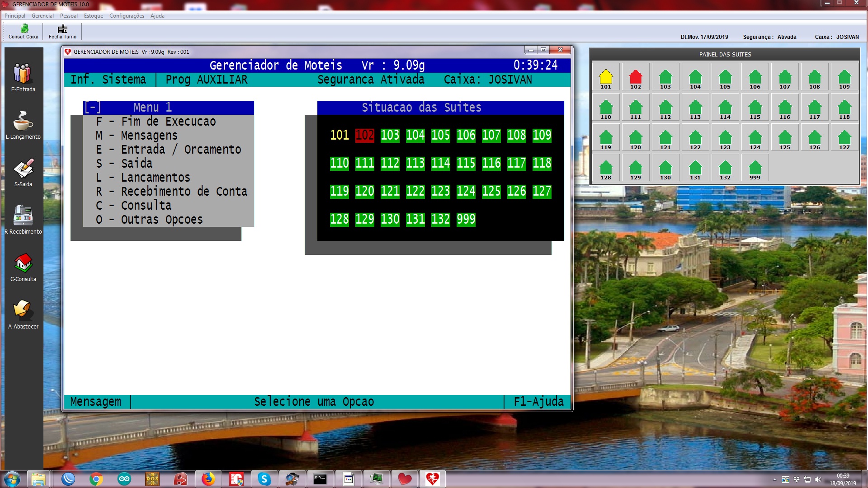This screenshot has width=868, height=488.
Task: Click the red highlighted 102 suite number
Action: click(x=364, y=135)
